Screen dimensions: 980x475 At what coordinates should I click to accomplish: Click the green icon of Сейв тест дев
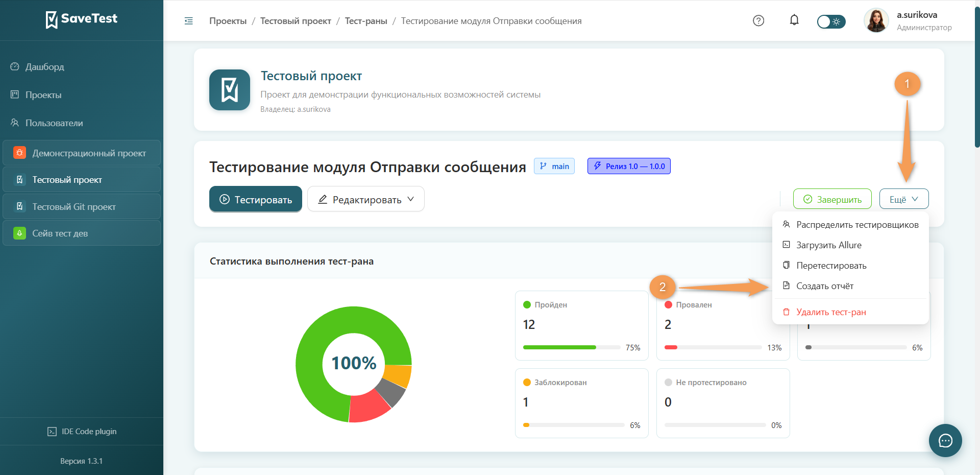click(x=19, y=233)
